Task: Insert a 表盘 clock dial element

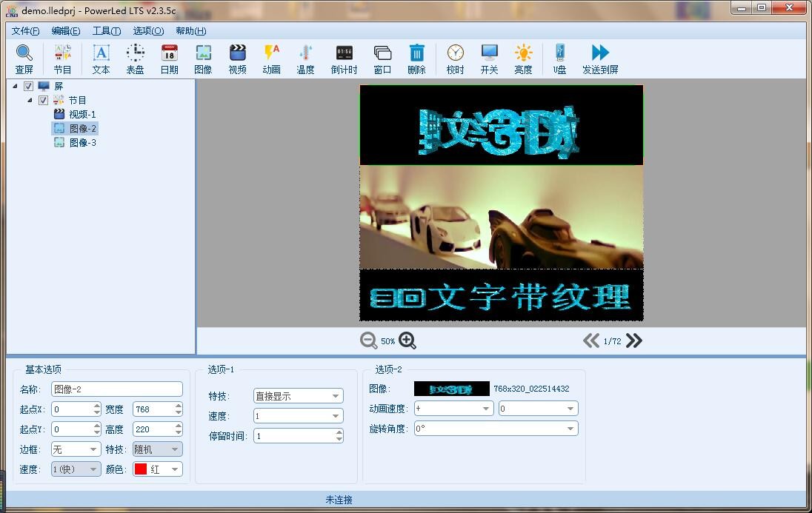Action: click(x=135, y=58)
